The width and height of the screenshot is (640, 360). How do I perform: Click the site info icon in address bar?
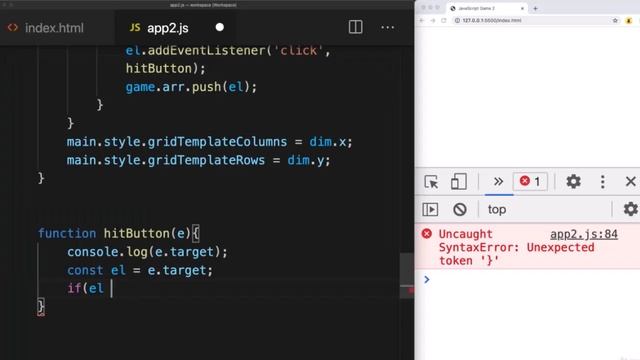pos(457,20)
